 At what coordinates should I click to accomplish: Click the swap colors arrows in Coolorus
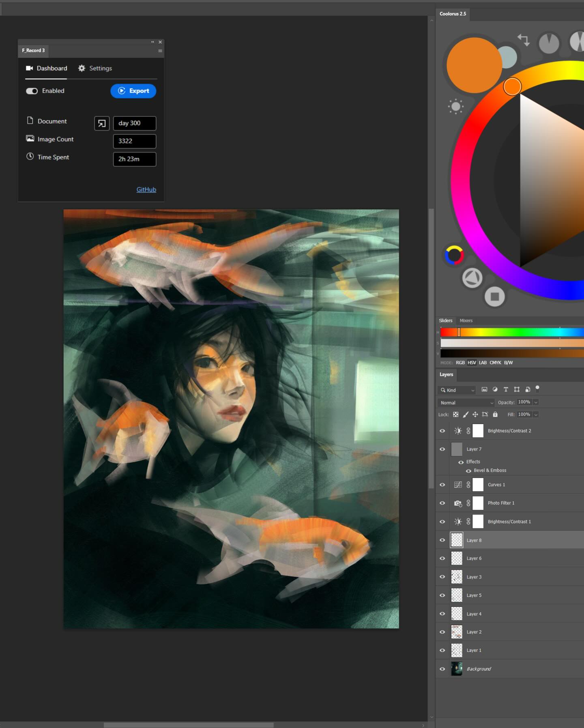click(524, 40)
